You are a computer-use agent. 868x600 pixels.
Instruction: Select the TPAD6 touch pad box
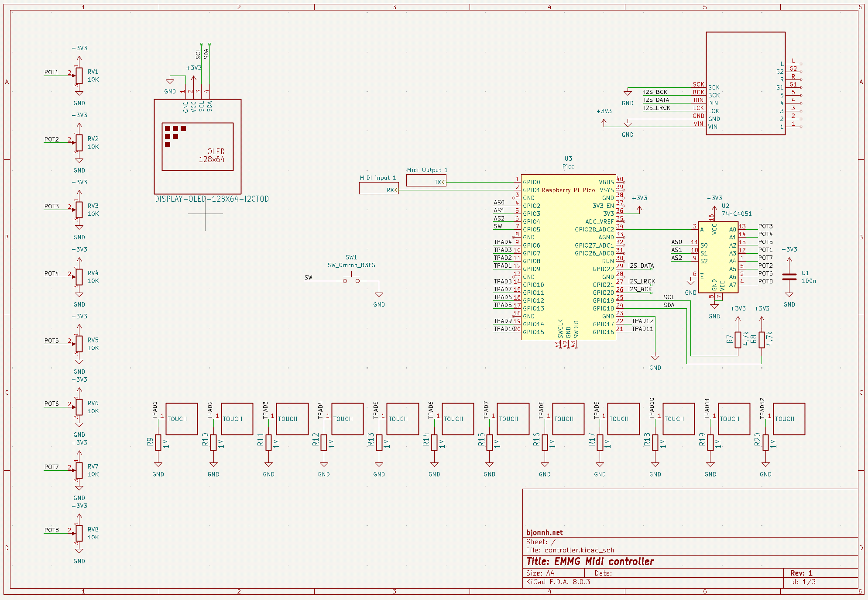click(458, 419)
